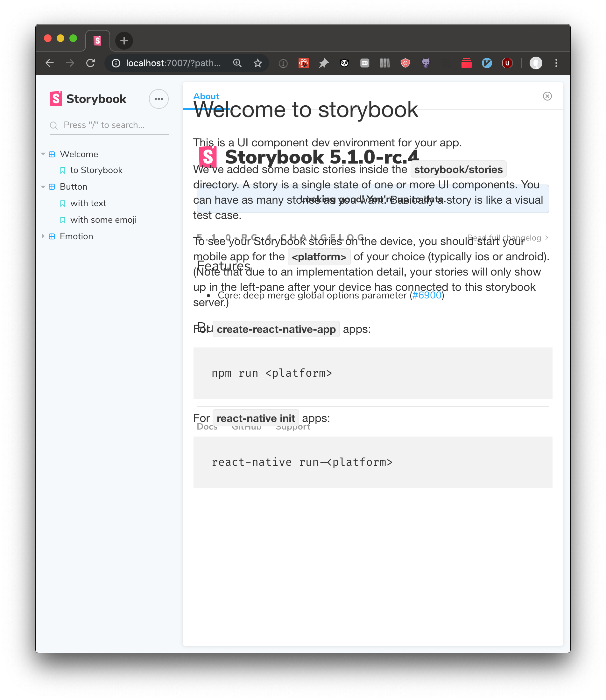Click the Storybook logo in sidebar
Screen dimensions: 606x700
click(x=88, y=99)
